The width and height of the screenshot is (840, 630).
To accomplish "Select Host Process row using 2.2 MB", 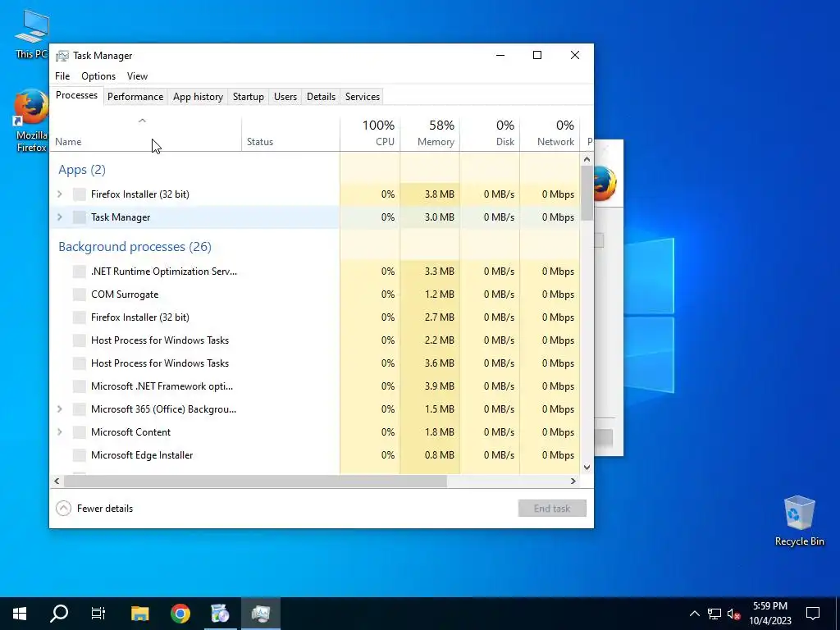I will (x=314, y=340).
